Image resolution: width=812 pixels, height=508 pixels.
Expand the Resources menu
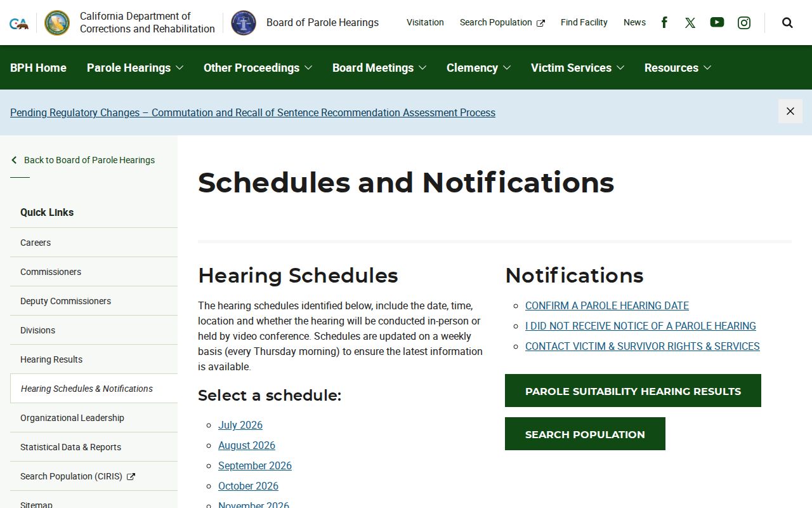678,67
